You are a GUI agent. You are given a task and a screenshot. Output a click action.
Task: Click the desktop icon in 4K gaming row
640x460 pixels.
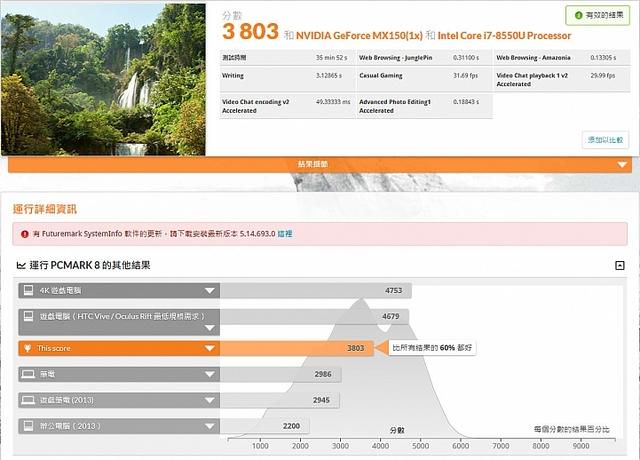[28, 290]
